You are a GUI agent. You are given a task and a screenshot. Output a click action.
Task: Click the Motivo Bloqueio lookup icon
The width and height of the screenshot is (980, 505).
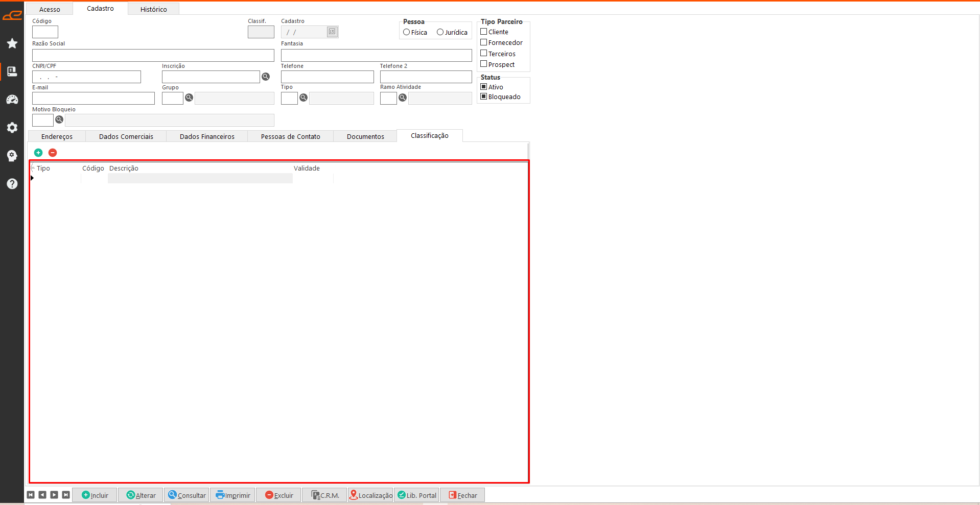[x=59, y=119]
